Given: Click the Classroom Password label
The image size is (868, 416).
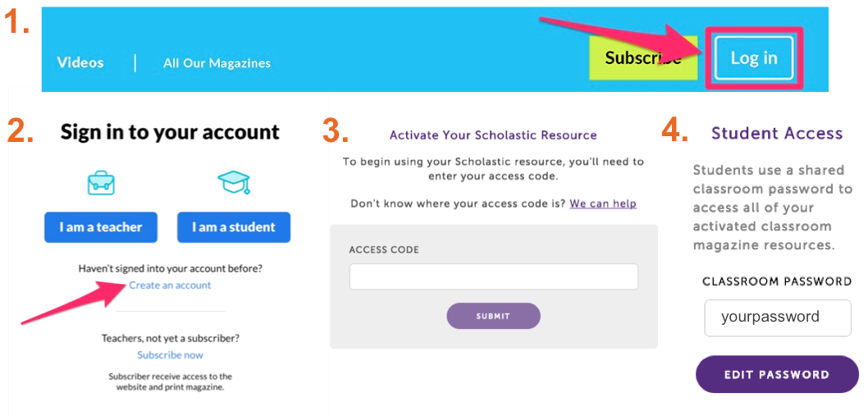Looking at the screenshot, I should pyautogui.click(x=776, y=281).
